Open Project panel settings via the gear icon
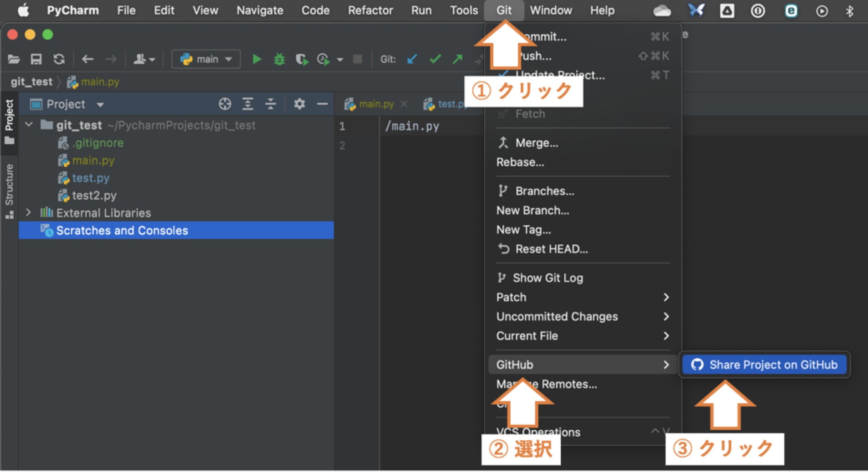 [x=299, y=104]
